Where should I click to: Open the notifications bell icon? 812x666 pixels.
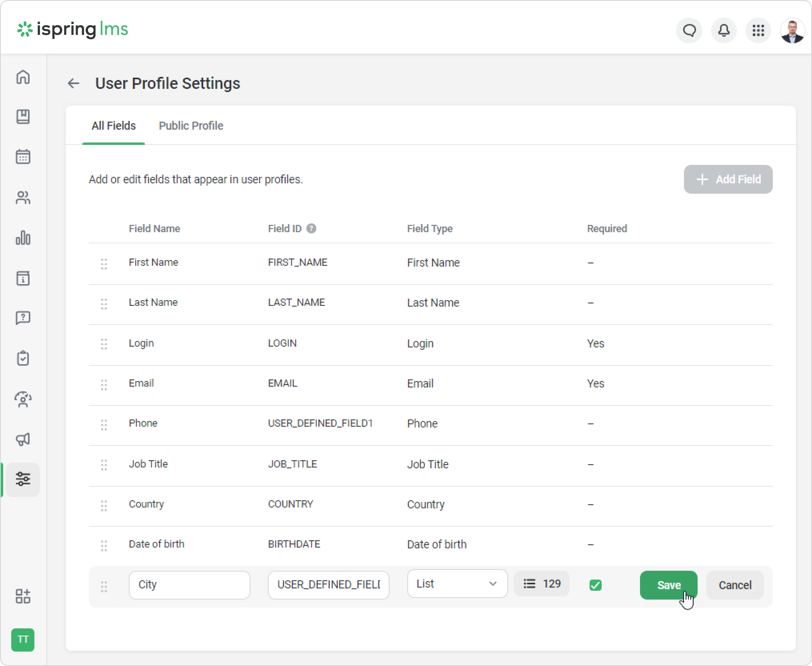[x=724, y=30]
